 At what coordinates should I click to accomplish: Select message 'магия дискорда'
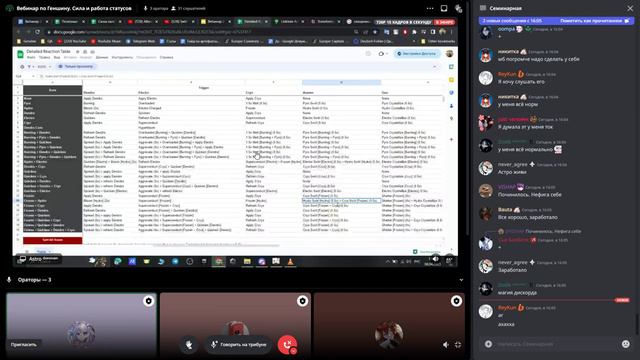(x=517, y=293)
